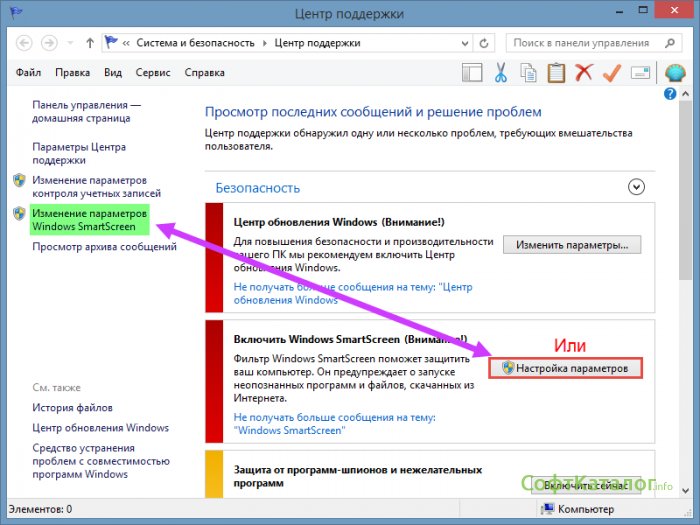Click the Настройка параметров button
Viewport: 700px width, 525px height.
tap(565, 368)
